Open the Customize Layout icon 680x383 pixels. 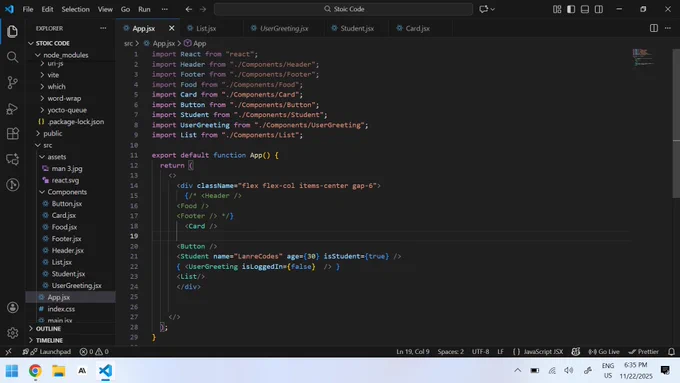point(557,9)
